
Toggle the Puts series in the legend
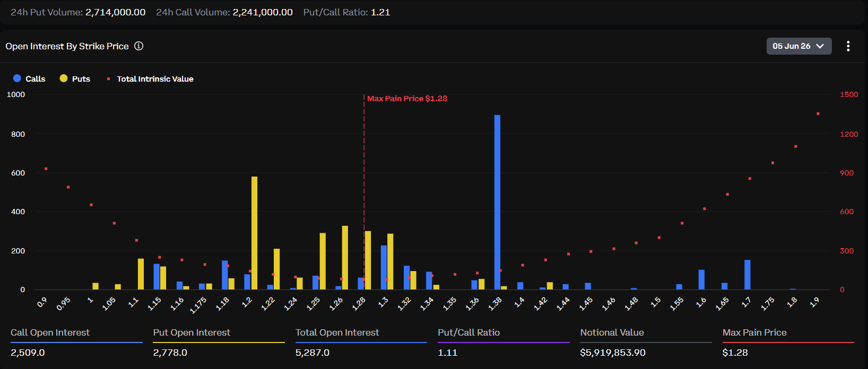75,78
